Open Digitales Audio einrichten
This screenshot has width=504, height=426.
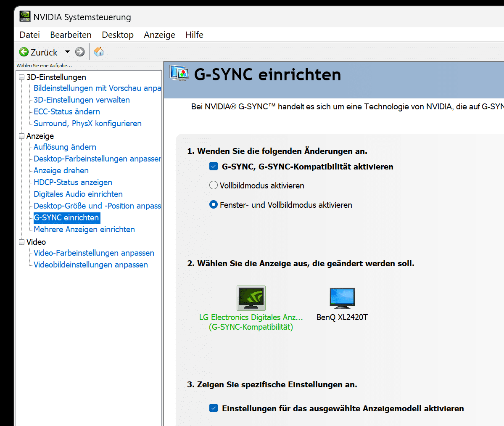(78, 194)
